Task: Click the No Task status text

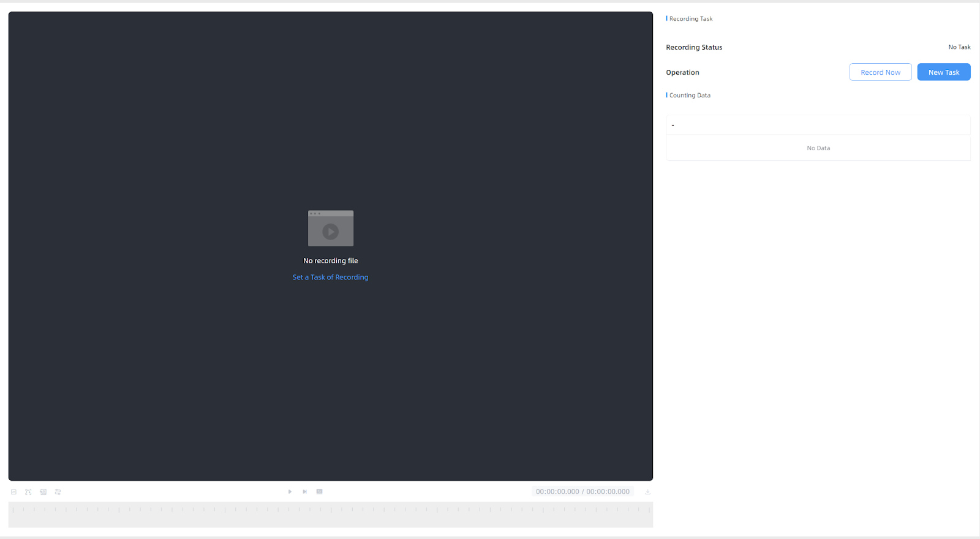Action: tap(959, 47)
